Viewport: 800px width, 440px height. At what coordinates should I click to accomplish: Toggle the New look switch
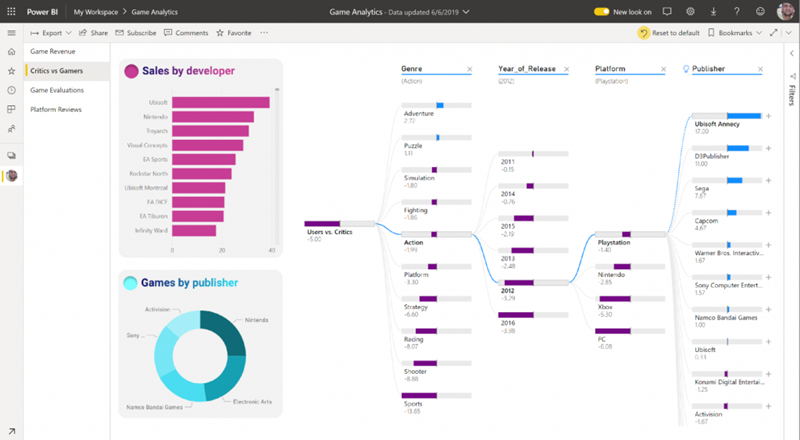pos(602,11)
